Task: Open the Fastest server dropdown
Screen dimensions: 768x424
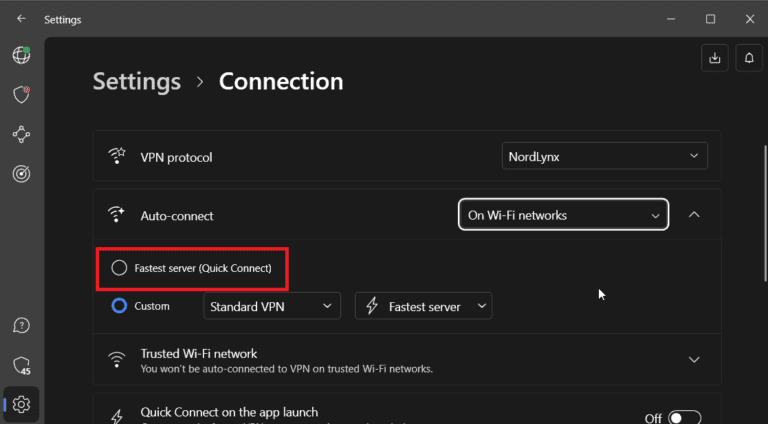Action: pos(423,306)
